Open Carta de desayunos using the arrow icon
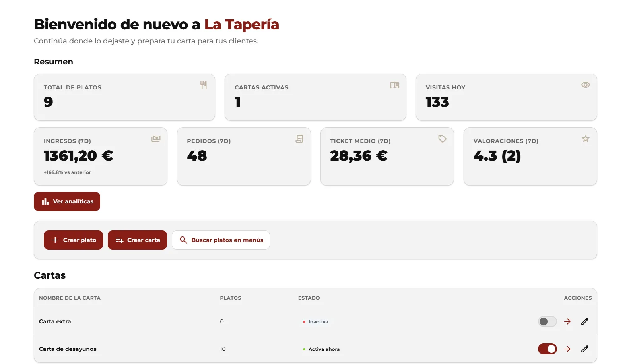The width and height of the screenshot is (631, 364). coord(567,349)
